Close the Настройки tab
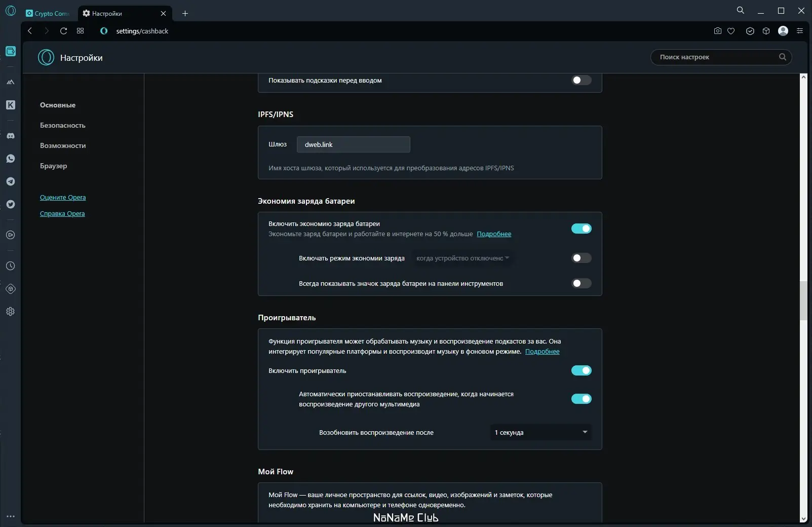 pos(163,14)
